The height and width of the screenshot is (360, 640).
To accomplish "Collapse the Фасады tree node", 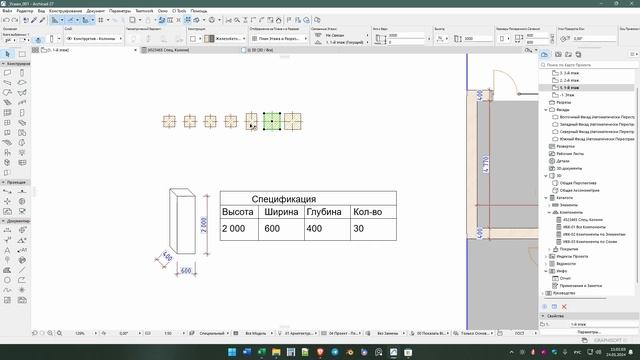I will (x=546, y=110).
